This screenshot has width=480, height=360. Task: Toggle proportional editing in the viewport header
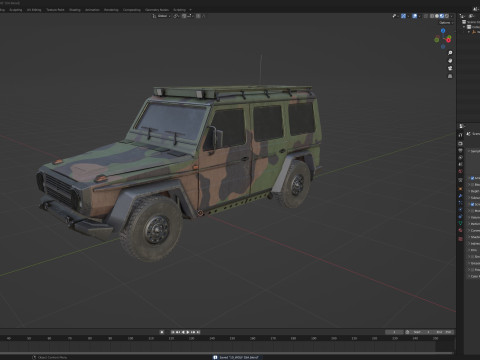click(198, 16)
